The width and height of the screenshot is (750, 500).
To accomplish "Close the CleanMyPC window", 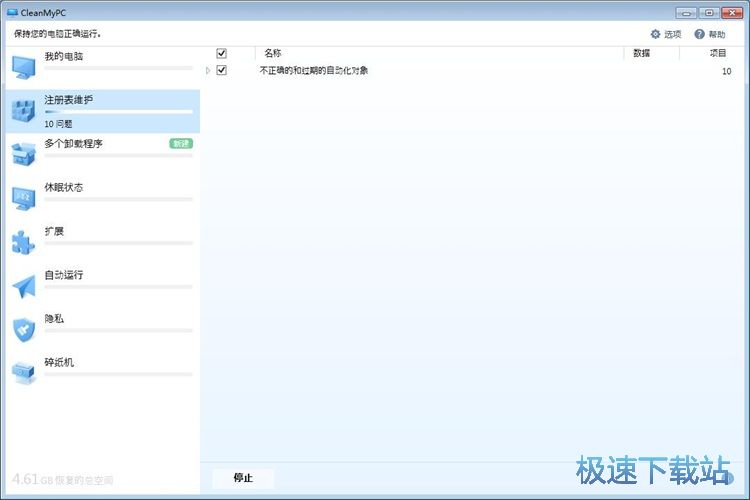I will pyautogui.click(x=732, y=13).
